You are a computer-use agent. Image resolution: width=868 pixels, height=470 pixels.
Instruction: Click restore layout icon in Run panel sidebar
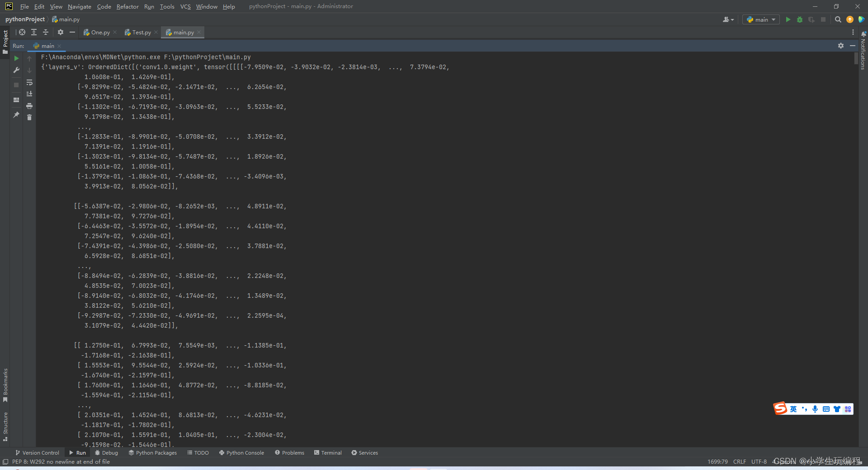16,100
